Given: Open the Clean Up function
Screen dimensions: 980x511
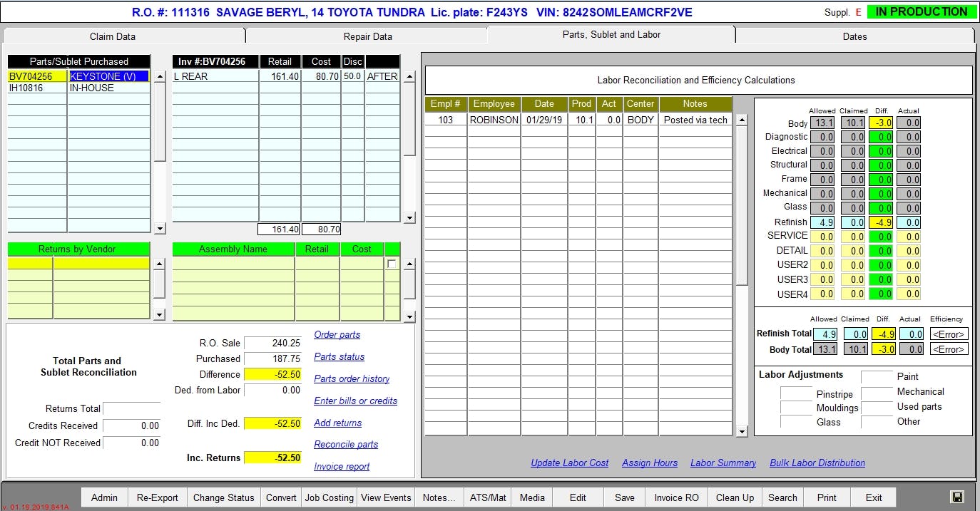Looking at the screenshot, I should pyautogui.click(x=735, y=497).
